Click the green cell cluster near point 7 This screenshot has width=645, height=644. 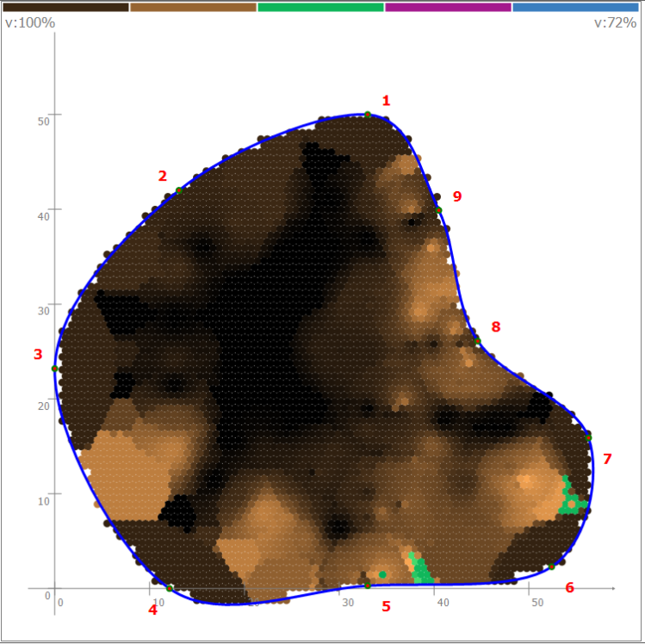[x=570, y=499]
